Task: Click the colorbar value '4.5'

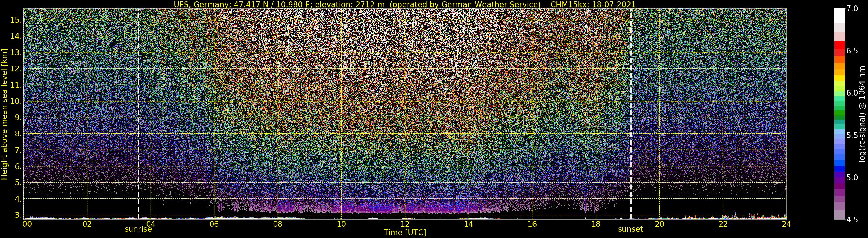Action: tap(852, 220)
